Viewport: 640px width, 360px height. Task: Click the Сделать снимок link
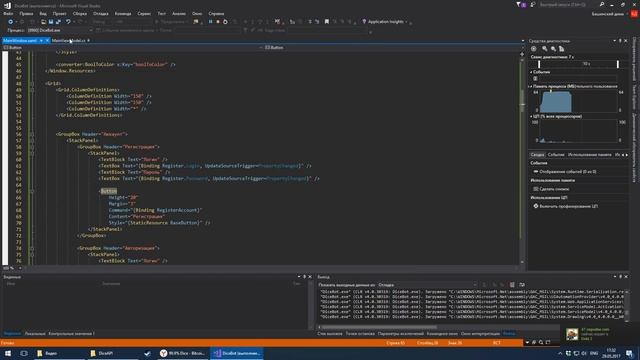point(554,189)
